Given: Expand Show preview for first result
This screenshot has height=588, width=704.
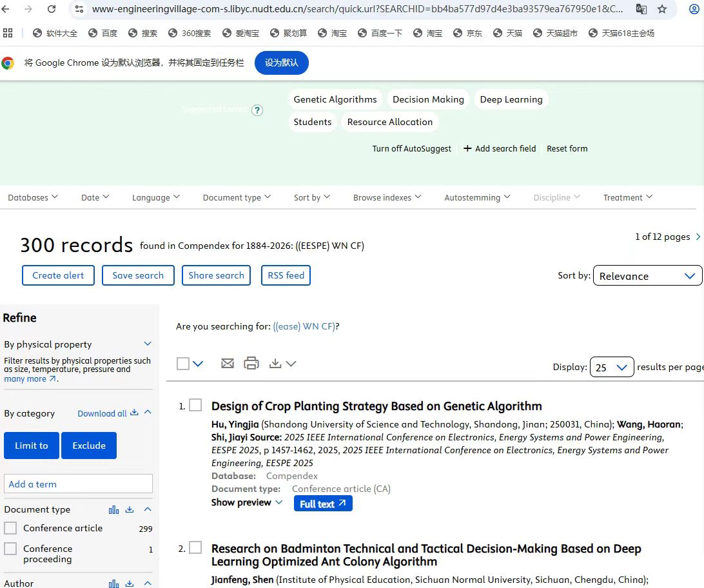Looking at the screenshot, I should [x=246, y=503].
